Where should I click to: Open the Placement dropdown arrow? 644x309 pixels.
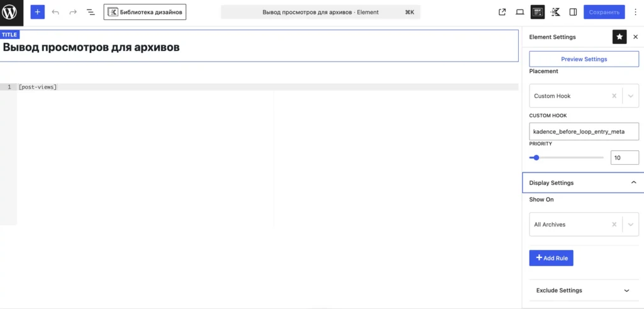point(631,96)
